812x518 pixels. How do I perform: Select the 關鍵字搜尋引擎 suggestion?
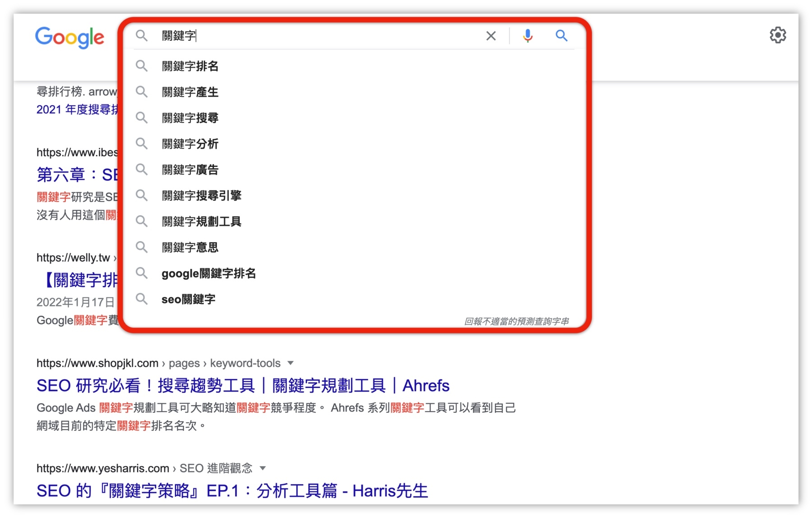click(202, 195)
